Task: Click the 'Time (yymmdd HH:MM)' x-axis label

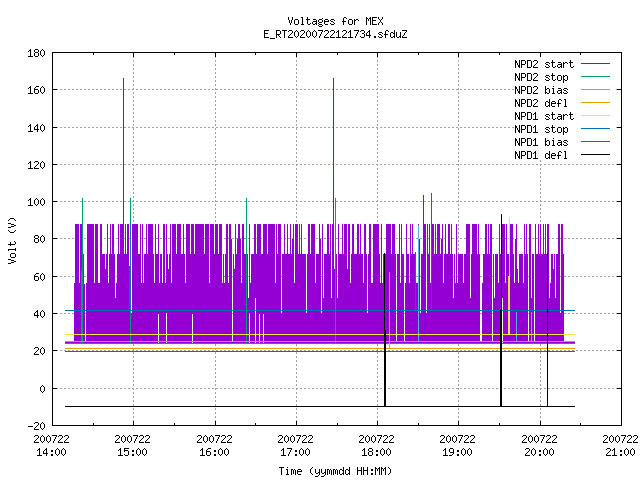Action: pyautogui.click(x=335, y=471)
